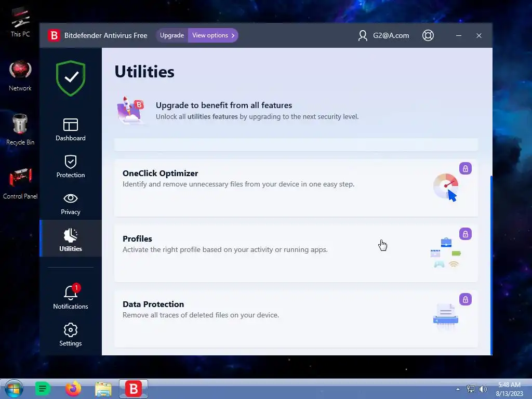The width and height of the screenshot is (532, 399).
Task: Click the OneClick Optimizer gauge icon
Action: coord(446,187)
